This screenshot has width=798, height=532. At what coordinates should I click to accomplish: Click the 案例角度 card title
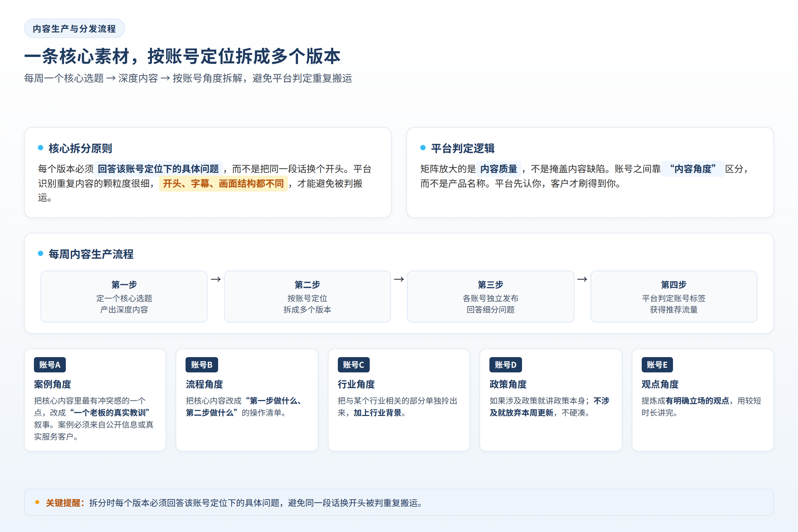point(53,384)
